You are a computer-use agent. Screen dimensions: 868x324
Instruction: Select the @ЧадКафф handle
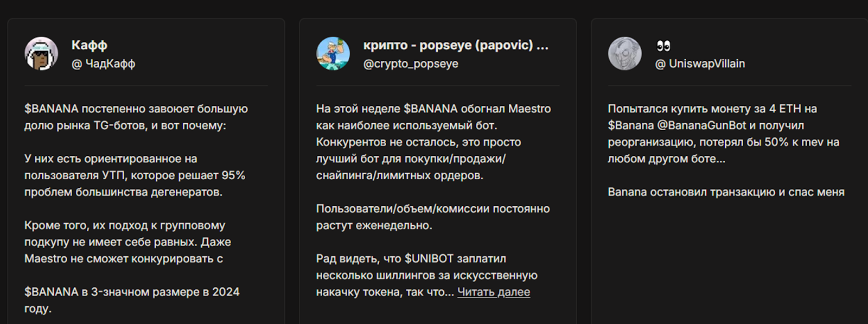coord(103,63)
